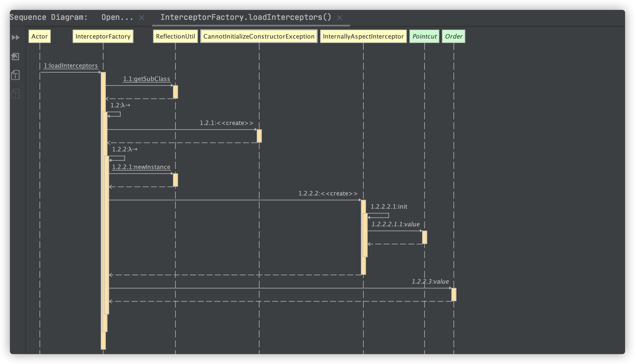This screenshot has height=364, width=635.
Task: Expand the CannotInitializeConstructorException lifeline
Action: pyautogui.click(x=260, y=36)
